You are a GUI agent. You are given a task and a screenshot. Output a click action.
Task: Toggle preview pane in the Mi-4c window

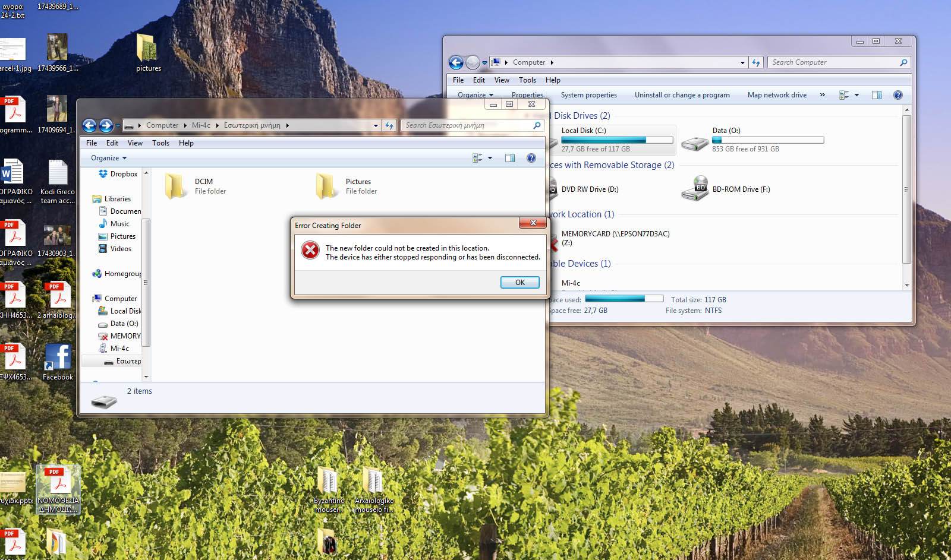510,158
